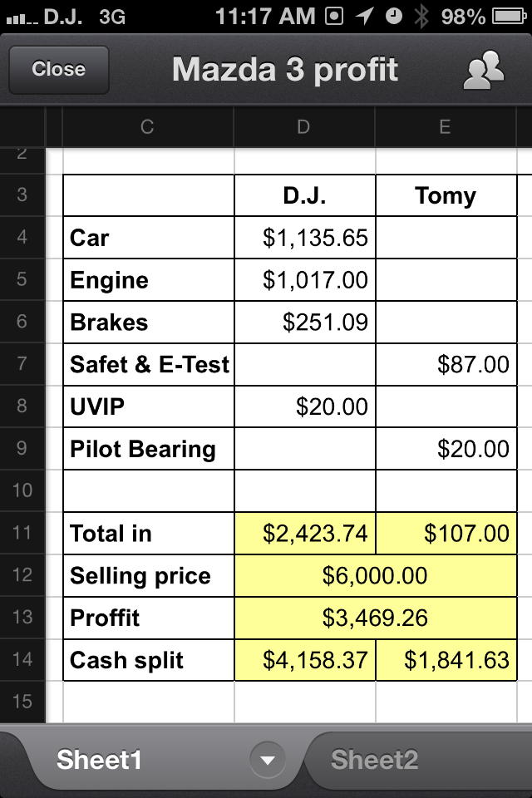
Task: Tap the battery indicator icon
Action: tap(509, 17)
